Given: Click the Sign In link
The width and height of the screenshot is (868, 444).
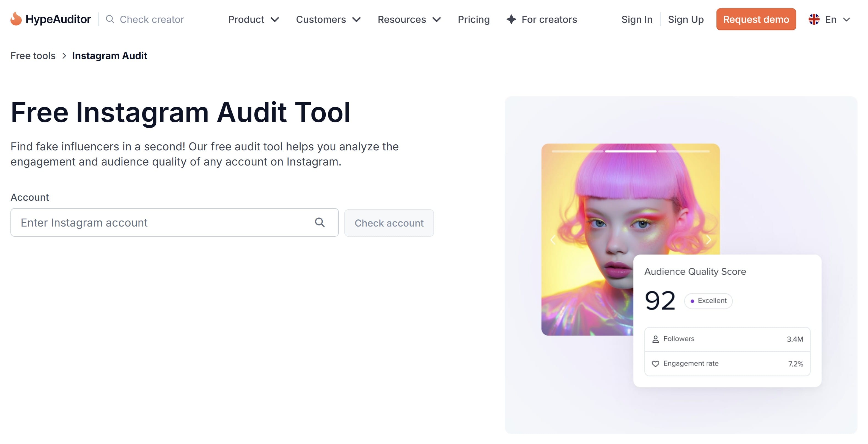Looking at the screenshot, I should click(x=637, y=20).
